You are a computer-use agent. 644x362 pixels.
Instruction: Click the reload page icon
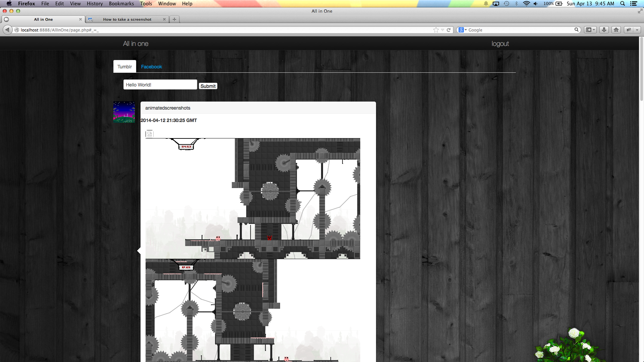click(448, 30)
